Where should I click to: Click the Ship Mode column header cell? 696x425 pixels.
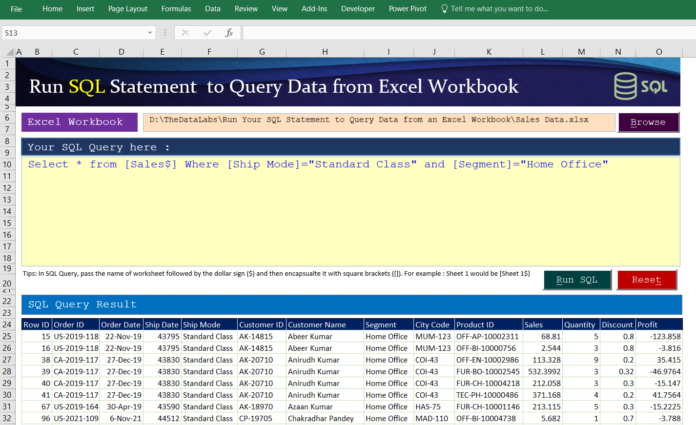tap(209, 324)
